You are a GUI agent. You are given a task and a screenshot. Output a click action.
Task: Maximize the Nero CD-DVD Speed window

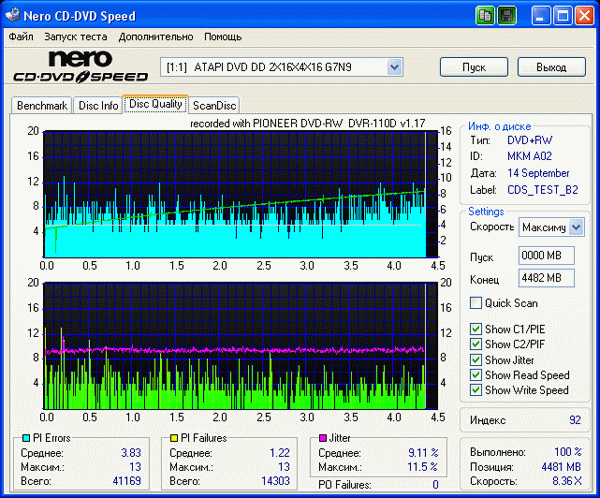point(562,16)
